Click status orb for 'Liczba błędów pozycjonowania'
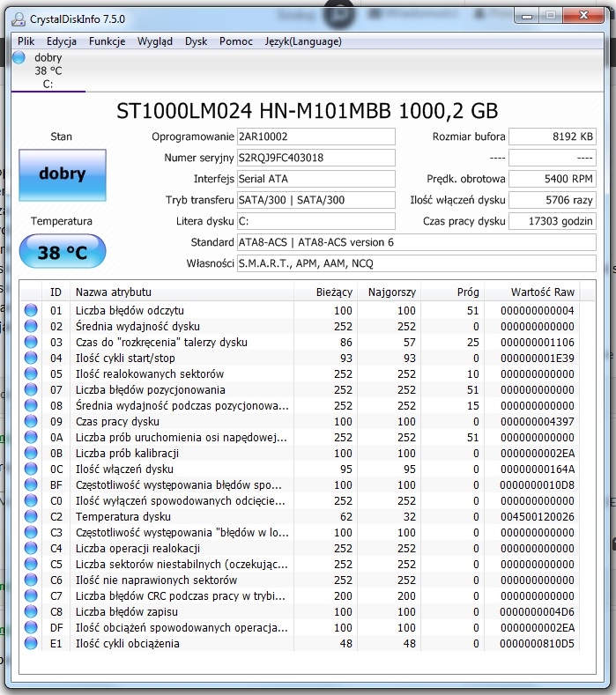 tap(31, 389)
